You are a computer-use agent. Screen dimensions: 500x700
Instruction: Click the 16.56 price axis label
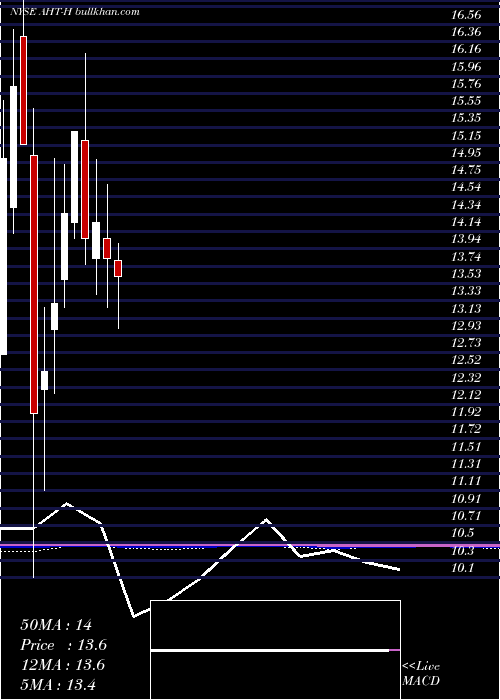(466, 15)
